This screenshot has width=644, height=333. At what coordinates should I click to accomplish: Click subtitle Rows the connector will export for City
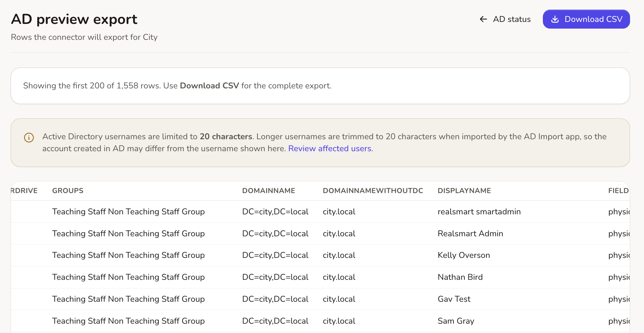pos(84,37)
